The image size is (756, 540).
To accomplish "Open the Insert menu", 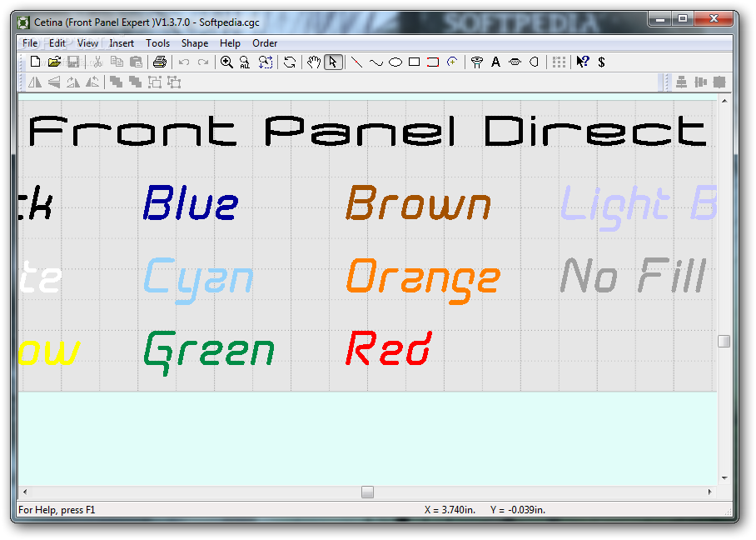I will (x=122, y=43).
